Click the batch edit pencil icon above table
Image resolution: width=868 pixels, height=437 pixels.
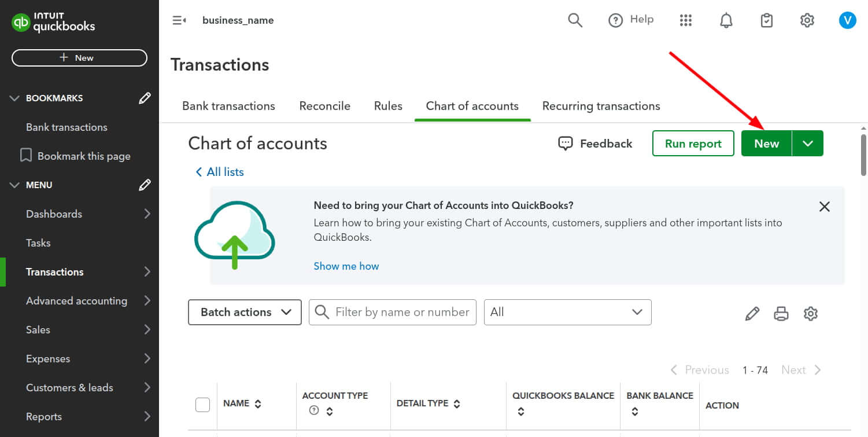tap(752, 314)
